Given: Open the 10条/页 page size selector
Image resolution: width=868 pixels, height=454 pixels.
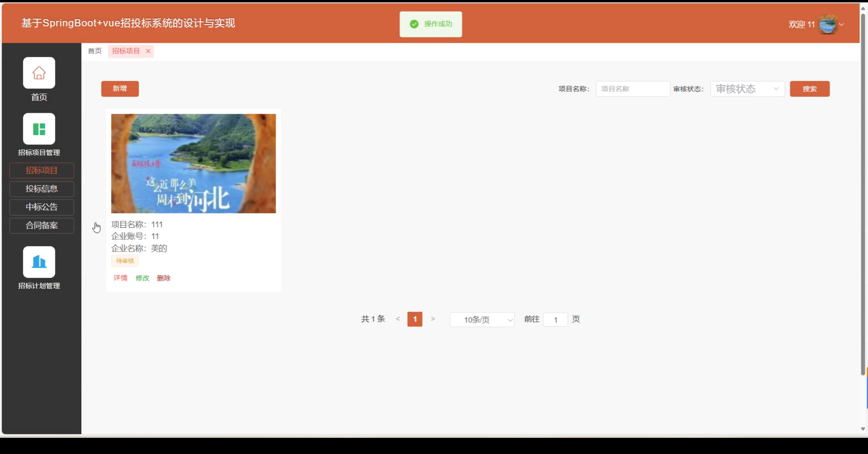Looking at the screenshot, I should (x=482, y=319).
